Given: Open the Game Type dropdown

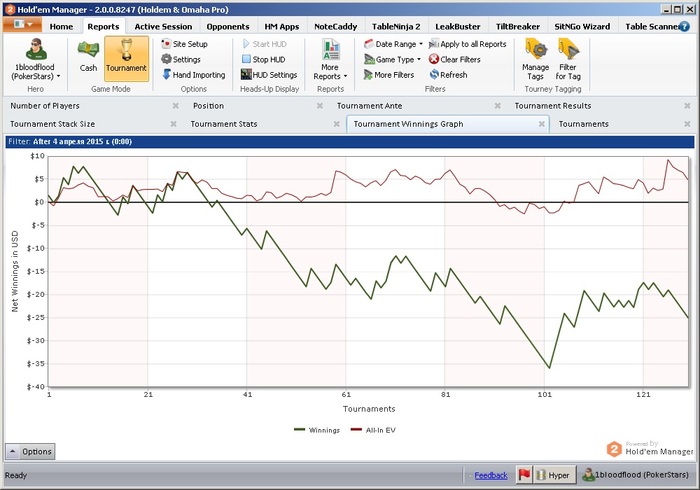Looking at the screenshot, I should point(391,59).
